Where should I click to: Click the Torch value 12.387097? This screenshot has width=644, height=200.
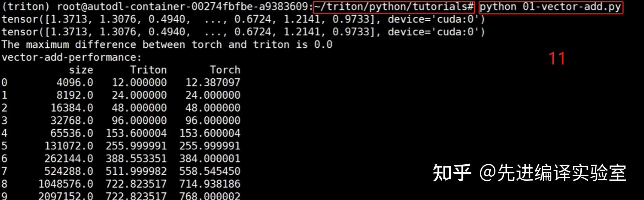(x=213, y=82)
